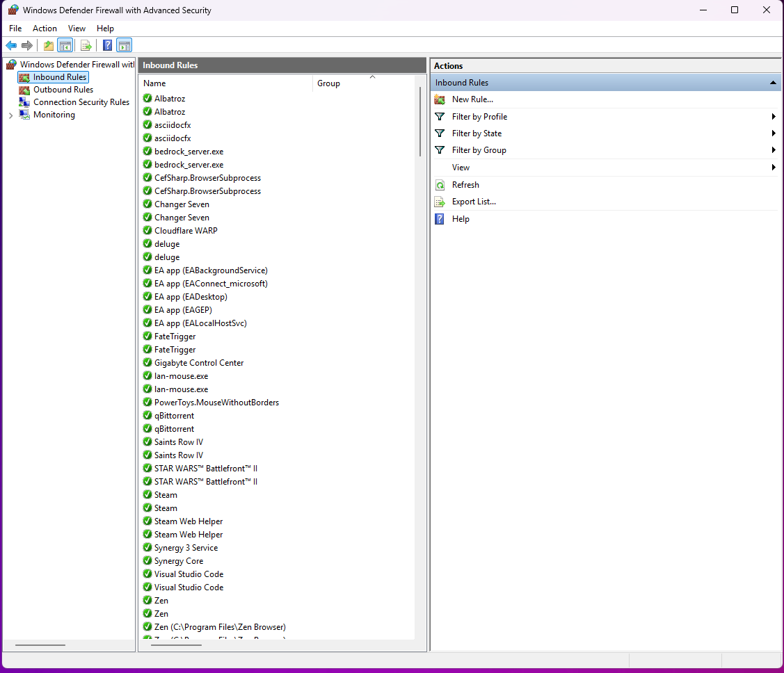Image resolution: width=784 pixels, height=673 pixels.
Task: Click the Refresh action icon
Action: 440,185
